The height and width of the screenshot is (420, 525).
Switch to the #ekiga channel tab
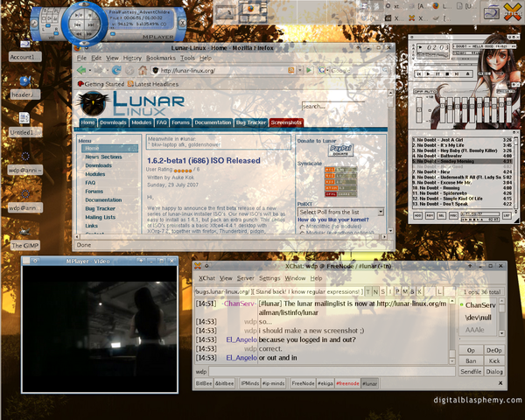point(325,383)
